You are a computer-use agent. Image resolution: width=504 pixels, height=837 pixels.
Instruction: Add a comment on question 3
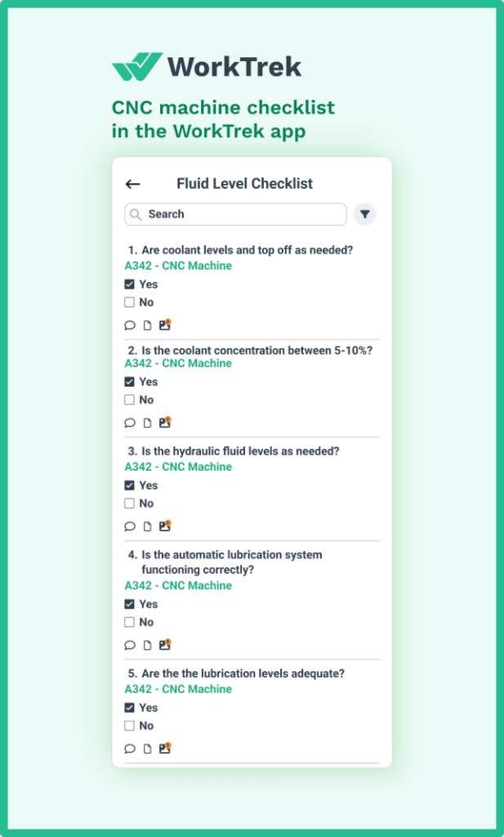click(x=130, y=526)
